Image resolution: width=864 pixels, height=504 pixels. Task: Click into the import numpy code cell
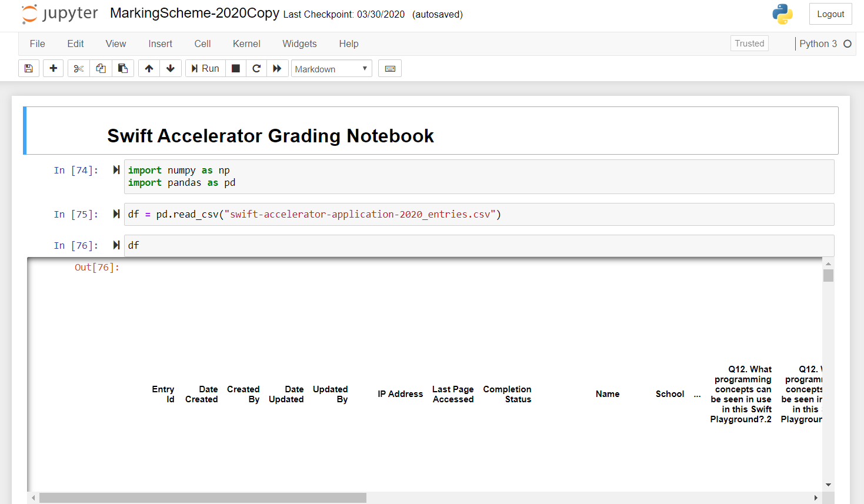point(479,176)
